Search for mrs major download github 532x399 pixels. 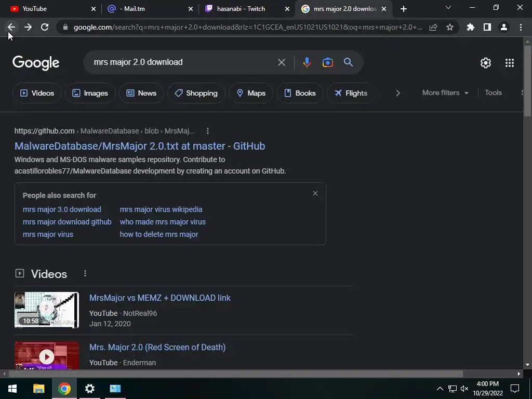(x=67, y=222)
